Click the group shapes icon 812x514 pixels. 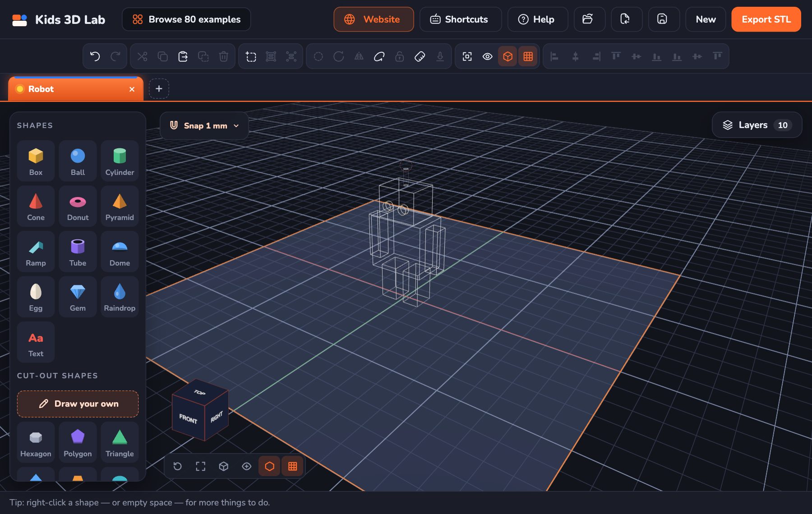pos(271,56)
